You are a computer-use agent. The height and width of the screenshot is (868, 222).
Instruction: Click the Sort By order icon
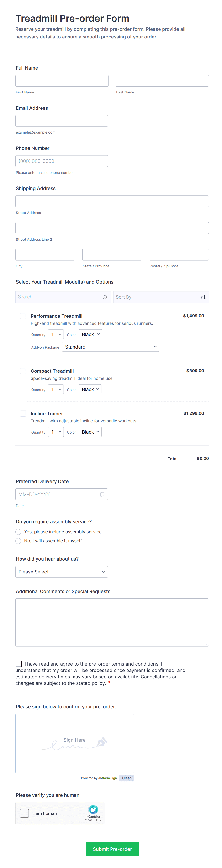203,297
